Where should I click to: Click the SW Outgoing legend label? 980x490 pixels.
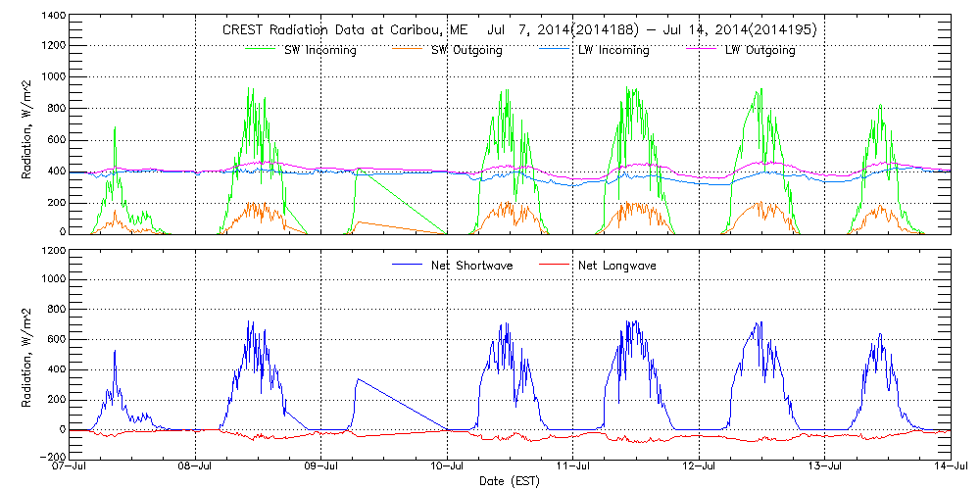coord(467,50)
